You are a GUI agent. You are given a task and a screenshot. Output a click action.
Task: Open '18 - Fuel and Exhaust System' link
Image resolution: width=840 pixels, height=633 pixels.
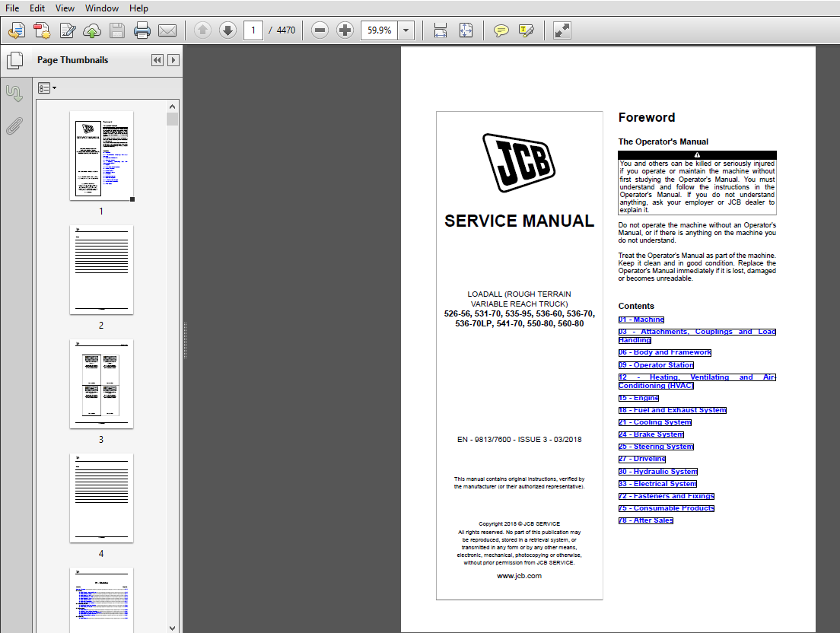click(673, 410)
